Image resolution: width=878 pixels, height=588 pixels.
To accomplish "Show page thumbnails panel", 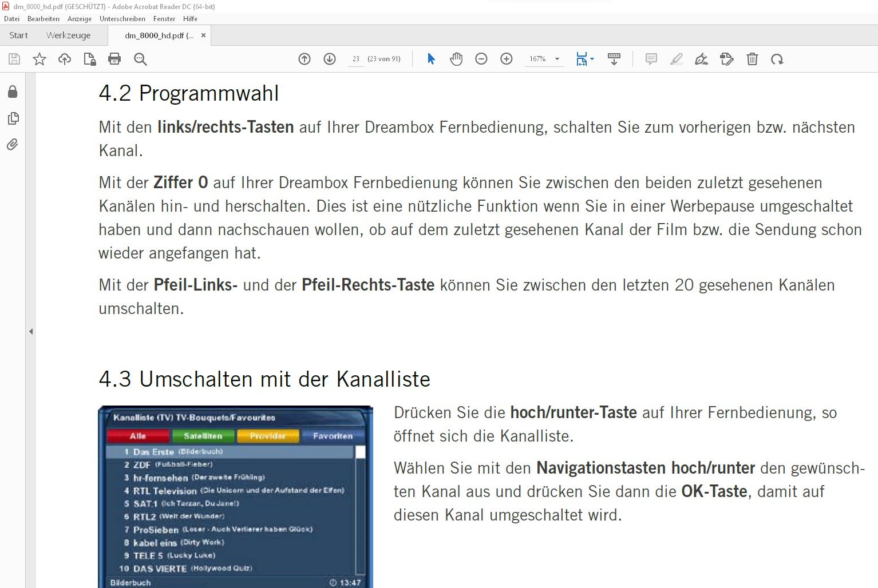I will (x=13, y=118).
